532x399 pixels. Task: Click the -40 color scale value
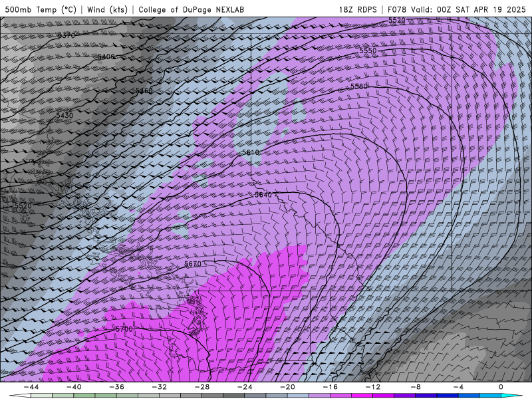click(x=74, y=387)
